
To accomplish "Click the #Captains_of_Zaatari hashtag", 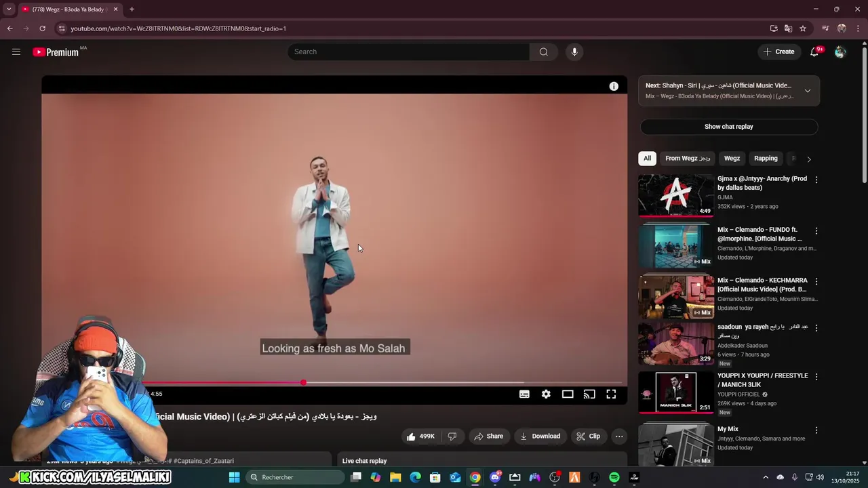I will [x=203, y=461].
